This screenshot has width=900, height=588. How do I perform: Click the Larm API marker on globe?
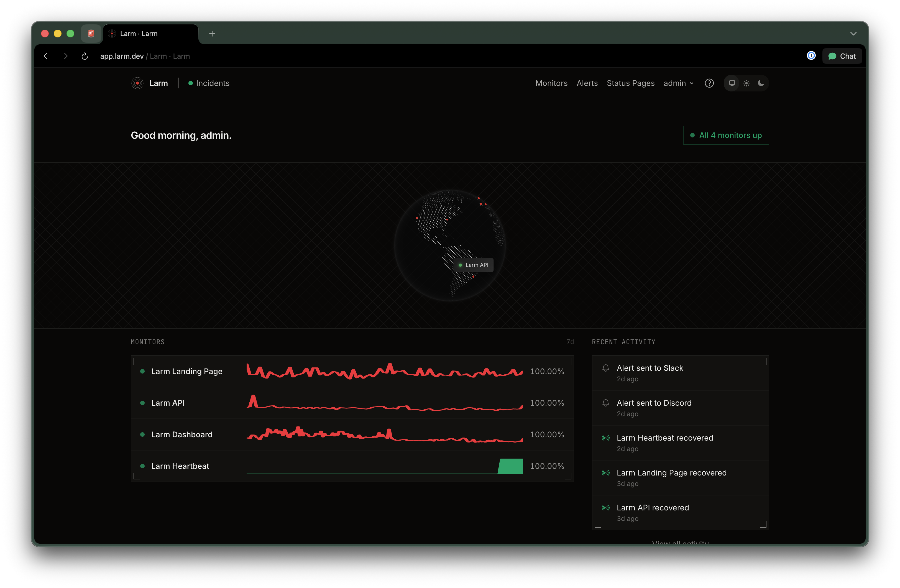pos(474,265)
